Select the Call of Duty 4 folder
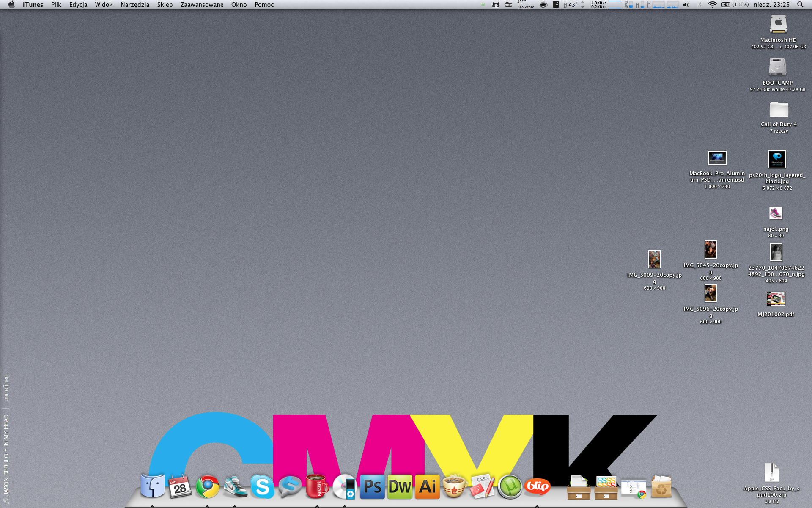This screenshot has width=812, height=508. (x=778, y=110)
